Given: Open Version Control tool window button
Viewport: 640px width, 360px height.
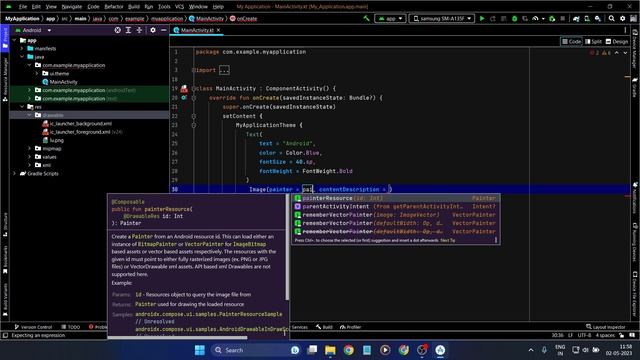Looking at the screenshot, I should tap(33, 327).
